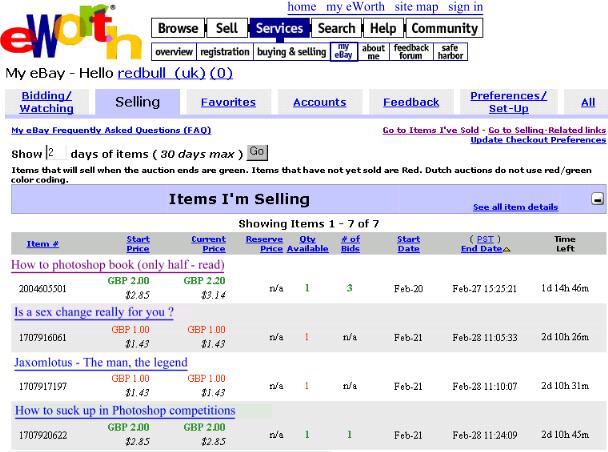The height and width of the screenshot is (452, 608).
Task: Click the Showing Items 1 - 7 of 7 text
Action: [309, 224]
